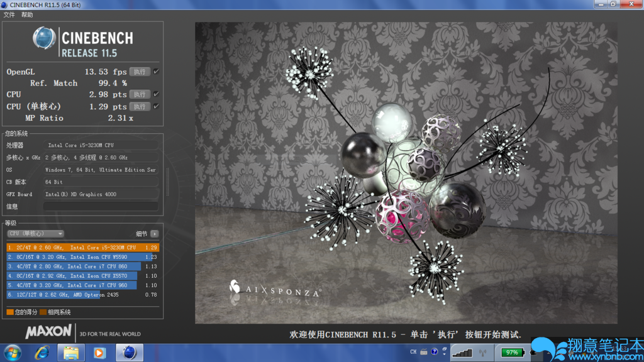Click the 97% battery indicator
The image size is (644, 362).
[512, 353]
